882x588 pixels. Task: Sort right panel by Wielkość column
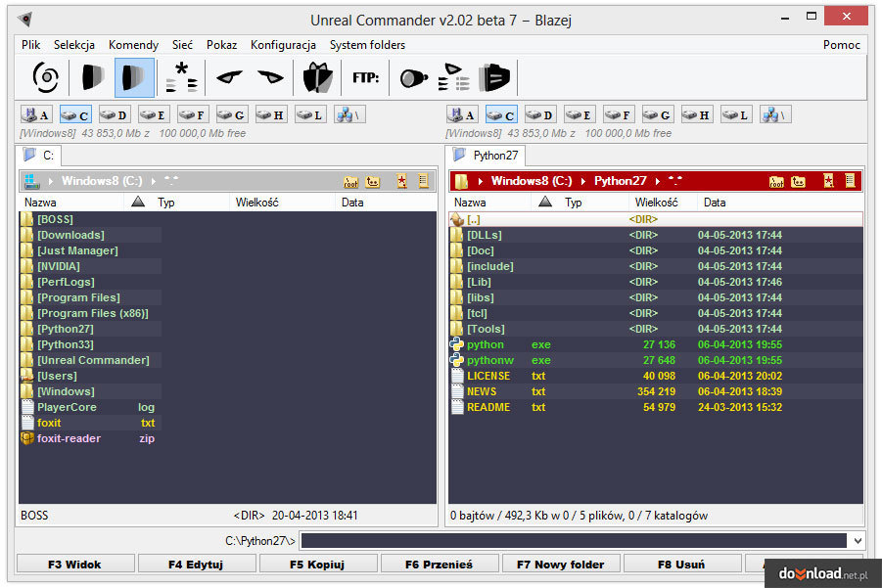662,203
